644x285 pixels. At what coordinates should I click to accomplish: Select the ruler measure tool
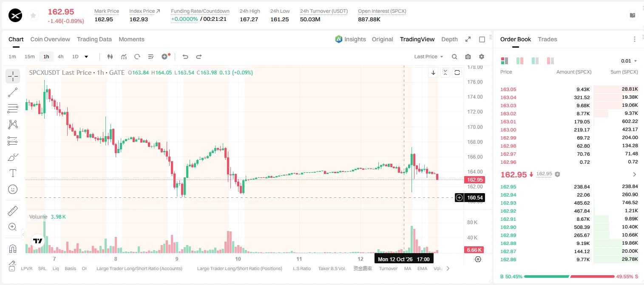pos(13,211)
